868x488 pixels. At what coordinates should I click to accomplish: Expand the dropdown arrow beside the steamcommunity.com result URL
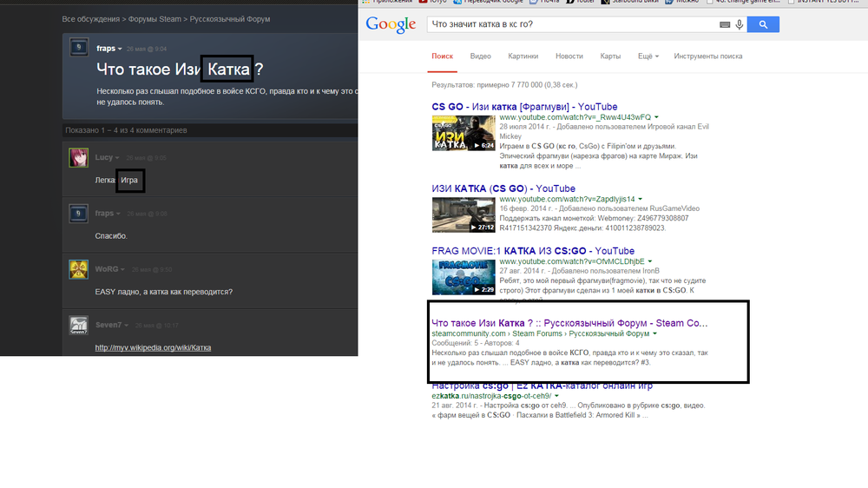click(654, 333)
